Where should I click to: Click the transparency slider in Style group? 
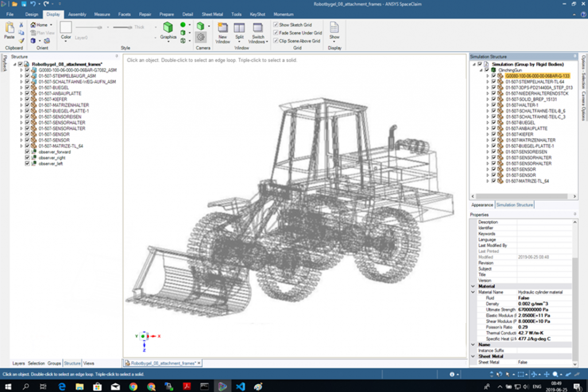point(89,27)
